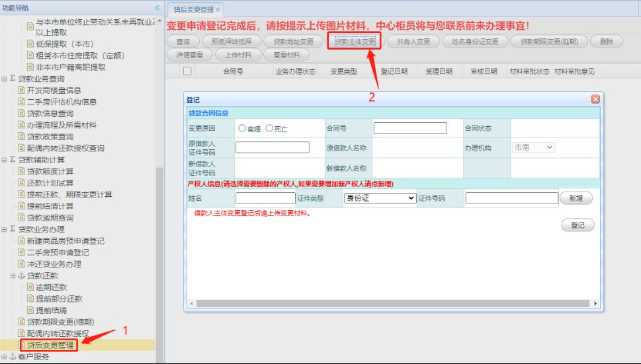Viewport: 641px width, 364px height.
Task: Click document icon beside 开发商楼盘信息
Action: pyautogui.click(x=22, y=90)
